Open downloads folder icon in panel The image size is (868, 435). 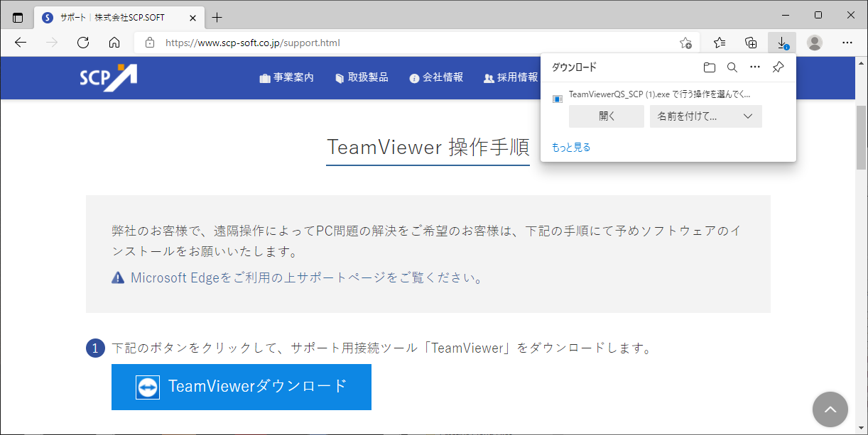pyautogui.click(x=710, y=67)
